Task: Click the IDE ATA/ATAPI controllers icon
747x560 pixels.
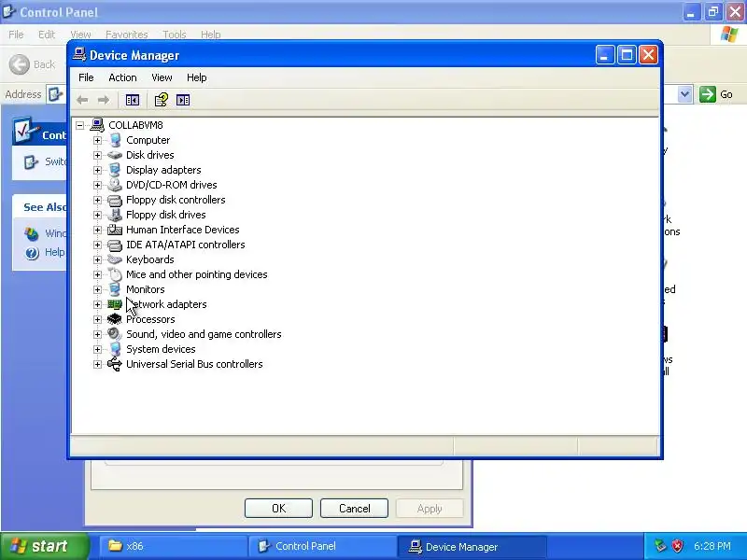Action: click(x=115, y=245)
